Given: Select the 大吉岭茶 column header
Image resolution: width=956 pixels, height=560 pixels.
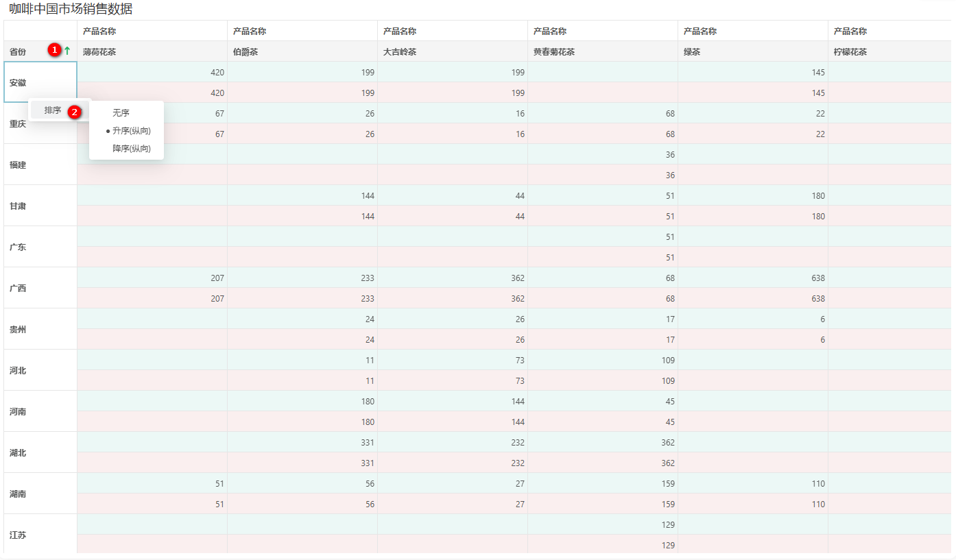Looking at the screenshot, I should [453, 51].
